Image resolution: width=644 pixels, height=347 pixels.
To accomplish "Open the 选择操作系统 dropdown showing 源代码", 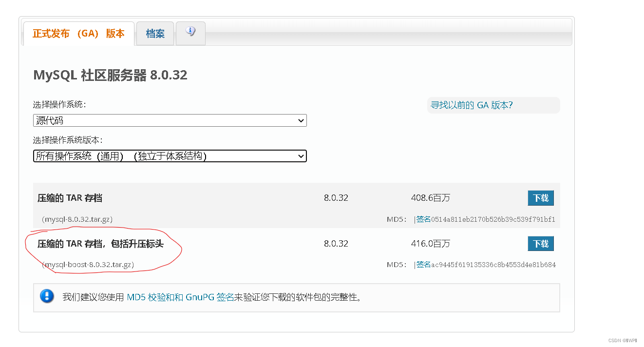I will click(170, 120).
